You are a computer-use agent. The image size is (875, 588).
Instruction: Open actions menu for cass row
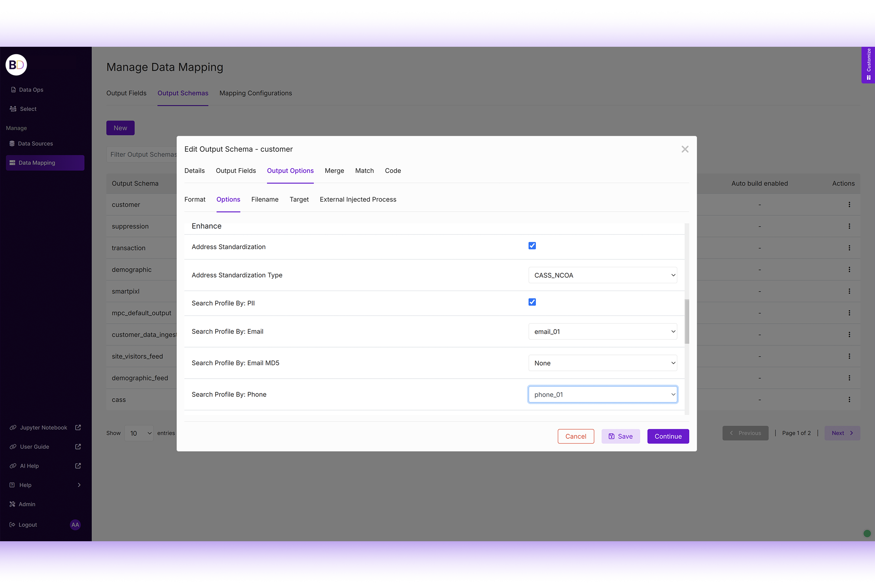click(x=849, y=400)
